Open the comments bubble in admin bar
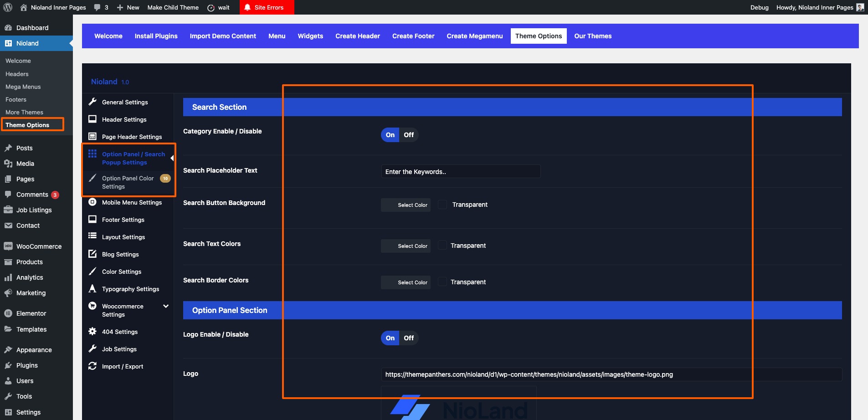 coord(101,7)
